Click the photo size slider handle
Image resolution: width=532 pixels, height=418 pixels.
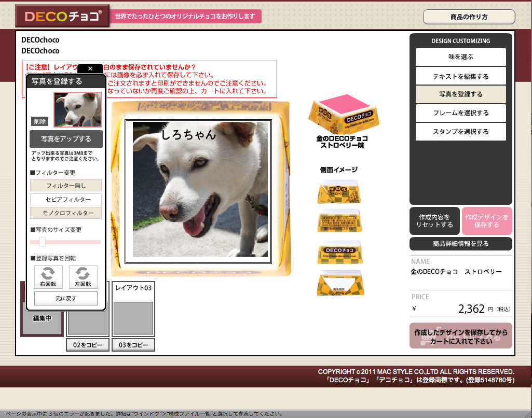[43, 242]
